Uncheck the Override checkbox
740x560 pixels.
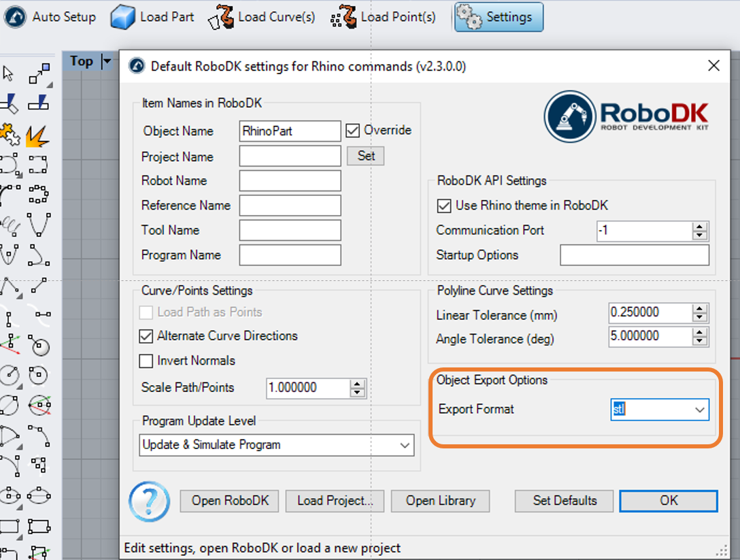tap(352, 130)
